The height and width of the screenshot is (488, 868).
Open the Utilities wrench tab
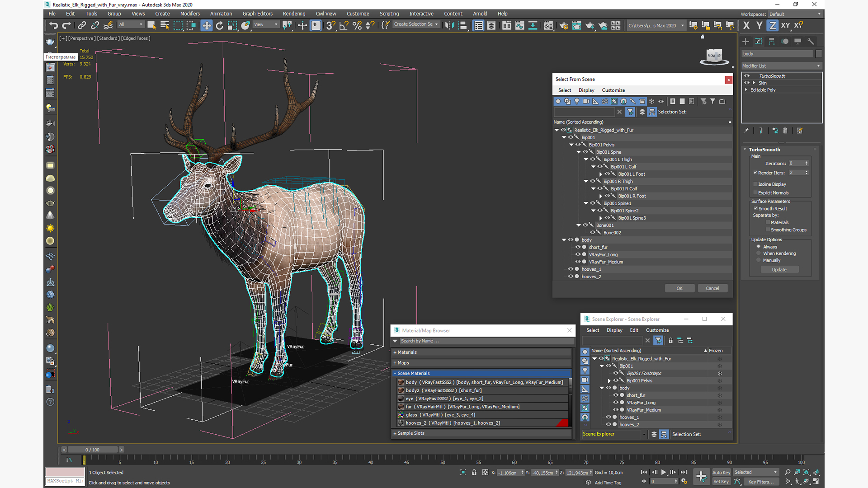811,41
